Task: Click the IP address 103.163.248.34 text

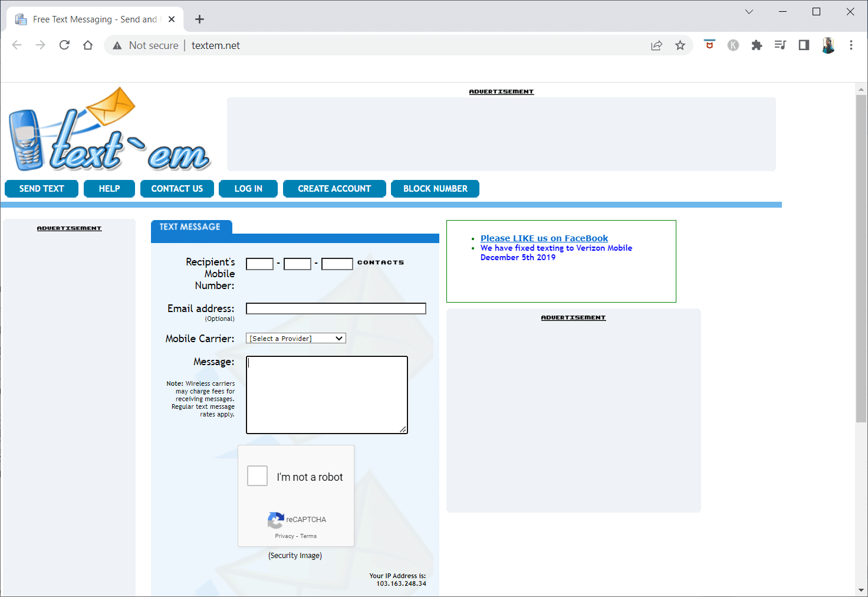Action: (x=401, y=583)
